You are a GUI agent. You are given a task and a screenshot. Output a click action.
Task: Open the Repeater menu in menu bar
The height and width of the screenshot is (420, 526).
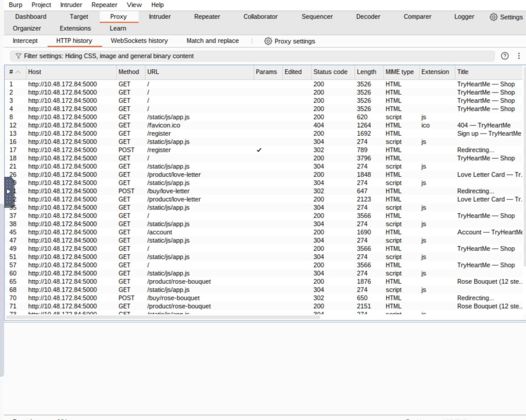click(104, 5)
